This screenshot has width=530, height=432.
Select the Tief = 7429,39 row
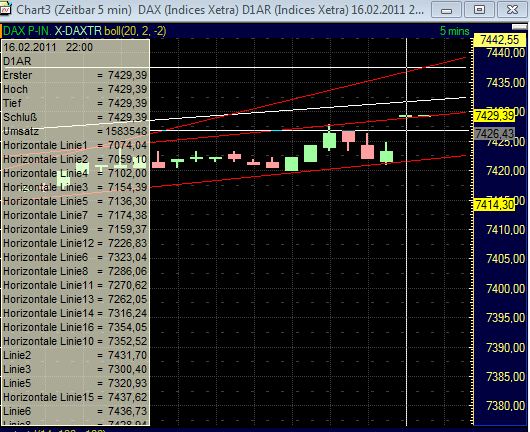click(75, 103)
